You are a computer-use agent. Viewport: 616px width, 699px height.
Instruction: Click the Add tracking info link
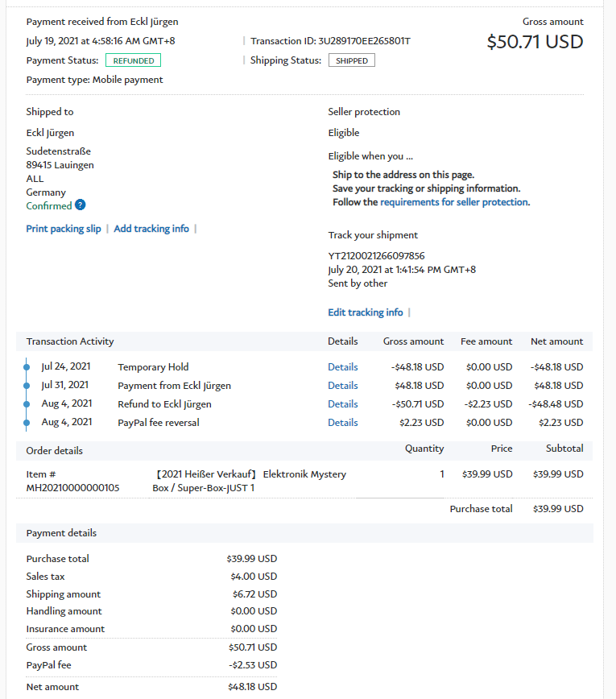click(151, 229)
